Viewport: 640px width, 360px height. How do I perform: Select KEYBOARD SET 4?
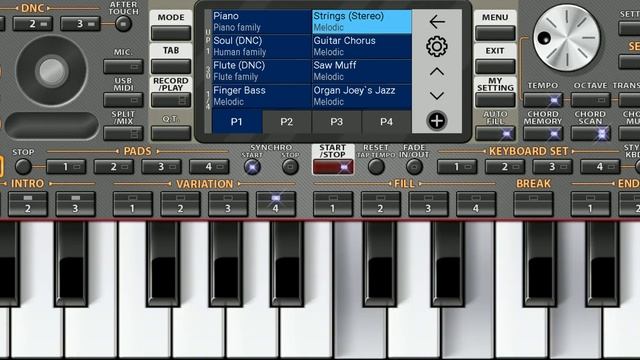click(x=600, y=167)
